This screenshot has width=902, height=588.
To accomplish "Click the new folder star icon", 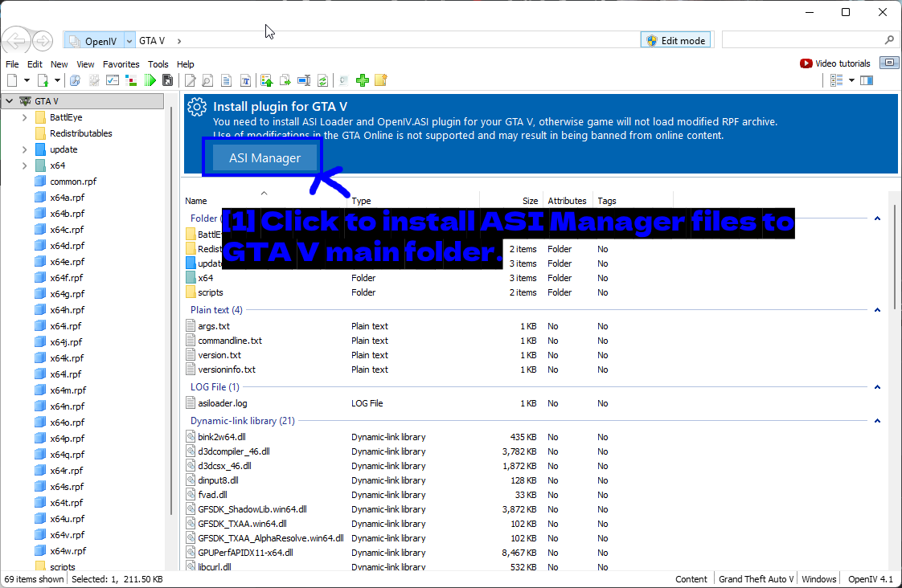I will (x=381, y=80).
